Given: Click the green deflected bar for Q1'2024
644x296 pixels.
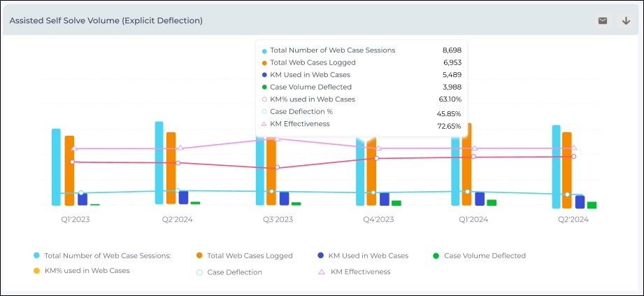Looking at the screenshot, I should pos(492,203).
